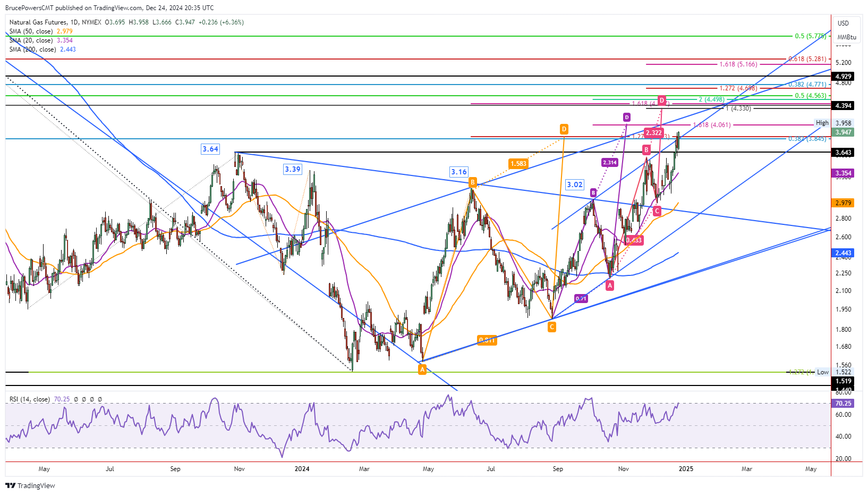Click the 2024 label on time axis
The image size is (868, 495).
tap(302, 469)
